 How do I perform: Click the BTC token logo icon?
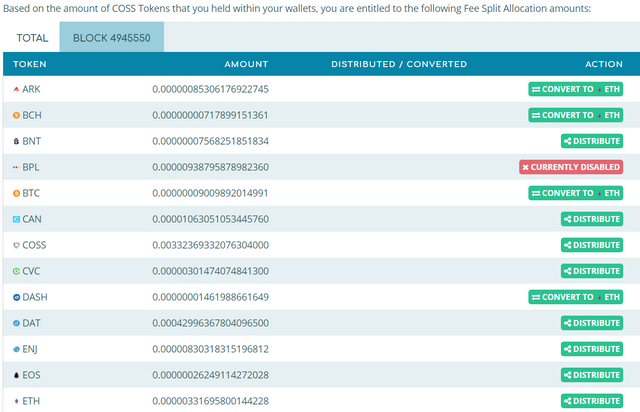tap(16, 193)
